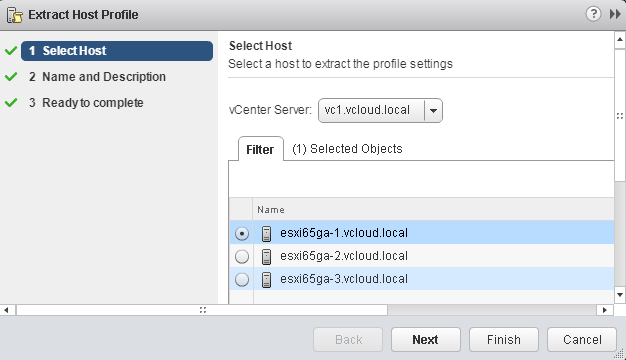Click the Extract Host Profile title icon
This screenshot has width=626, height=360.
(14, 15)
